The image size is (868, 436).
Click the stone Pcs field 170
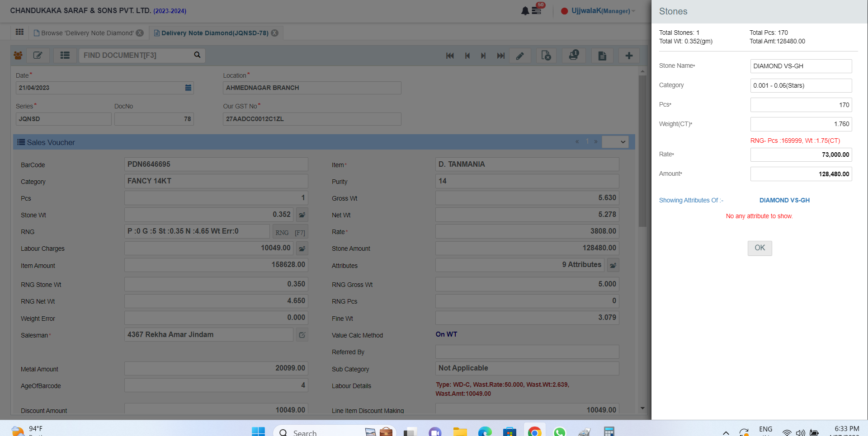pyautogui.click(x=801, y=105)
